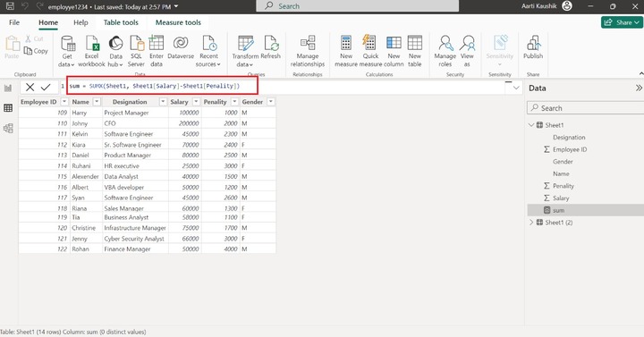Copy the selection

click(36, 51)
